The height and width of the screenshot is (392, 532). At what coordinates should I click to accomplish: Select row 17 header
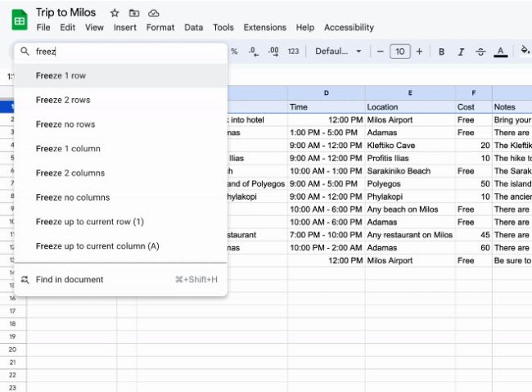pos(13,311)
